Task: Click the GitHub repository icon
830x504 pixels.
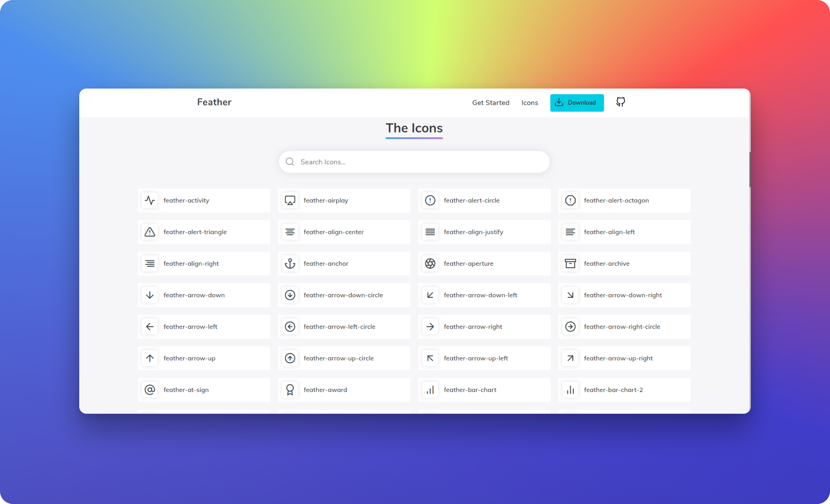Action: 620,102
